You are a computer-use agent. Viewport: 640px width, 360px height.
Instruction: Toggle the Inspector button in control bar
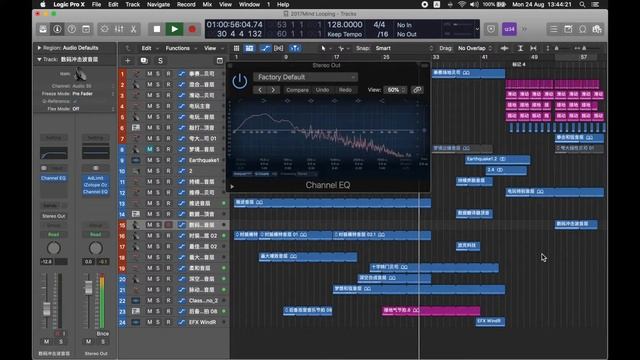tap(57, 29)
